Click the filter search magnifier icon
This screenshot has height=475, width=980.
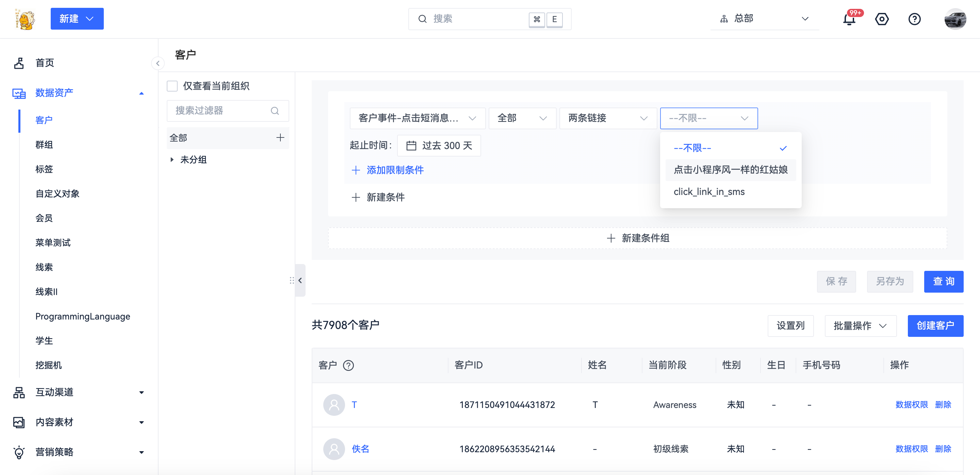[275, 111]
